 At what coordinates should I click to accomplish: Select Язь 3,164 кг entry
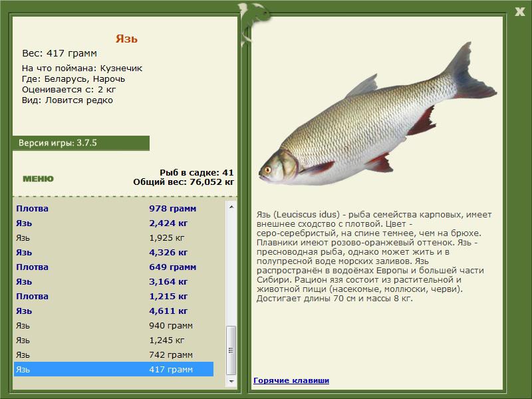(113, 282)
